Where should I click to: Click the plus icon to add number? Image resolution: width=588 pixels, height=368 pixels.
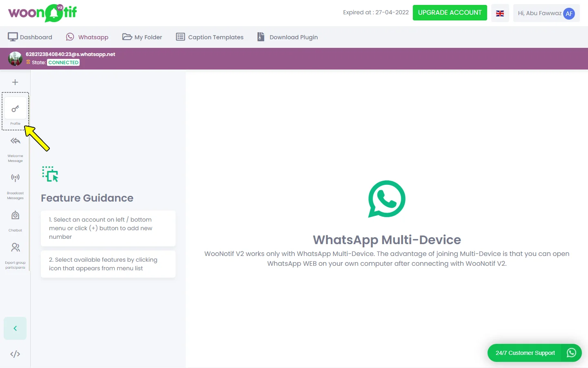click(15, 82)
